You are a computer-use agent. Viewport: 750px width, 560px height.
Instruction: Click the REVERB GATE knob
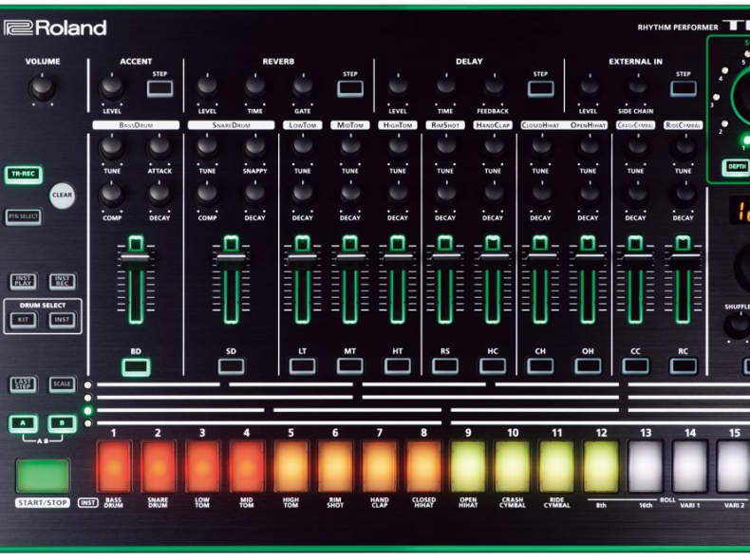302,87
